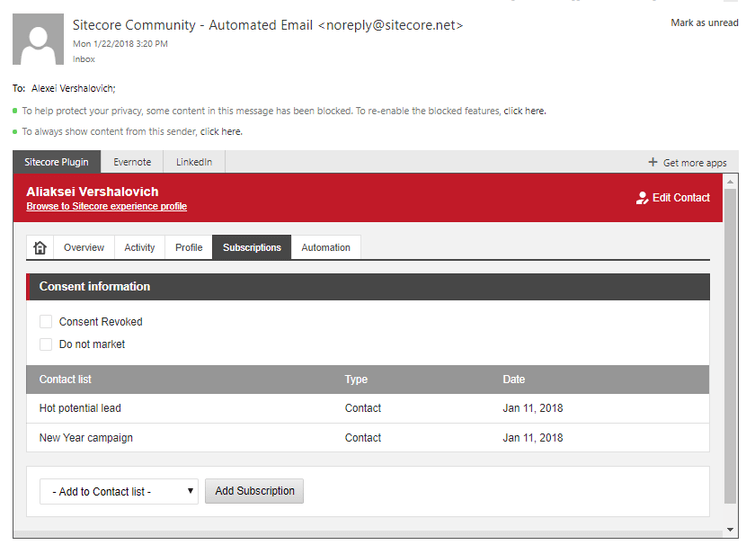Click the Aliaksei Vershalovich contact name
Screen dimensions: 746x545
92,192
